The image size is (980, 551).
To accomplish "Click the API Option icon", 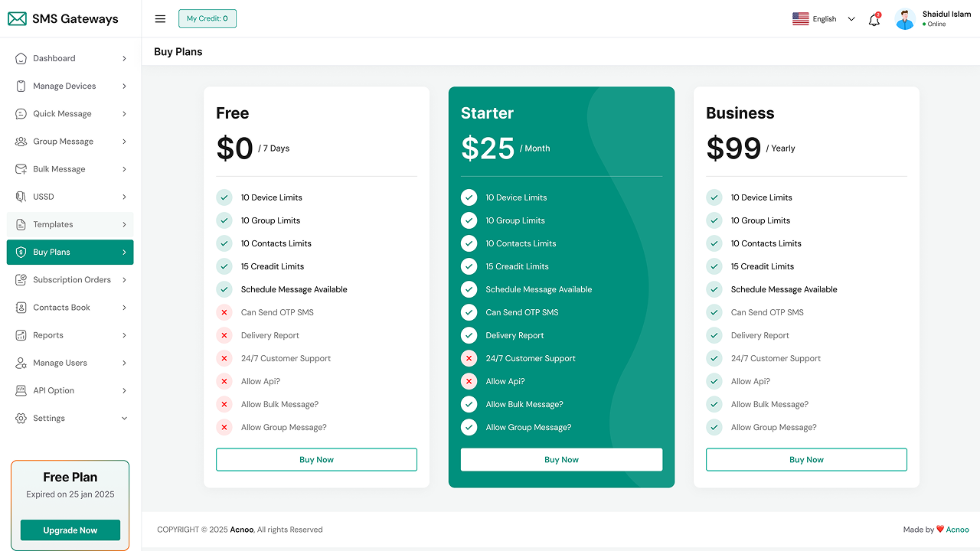I will coord(21,390).
